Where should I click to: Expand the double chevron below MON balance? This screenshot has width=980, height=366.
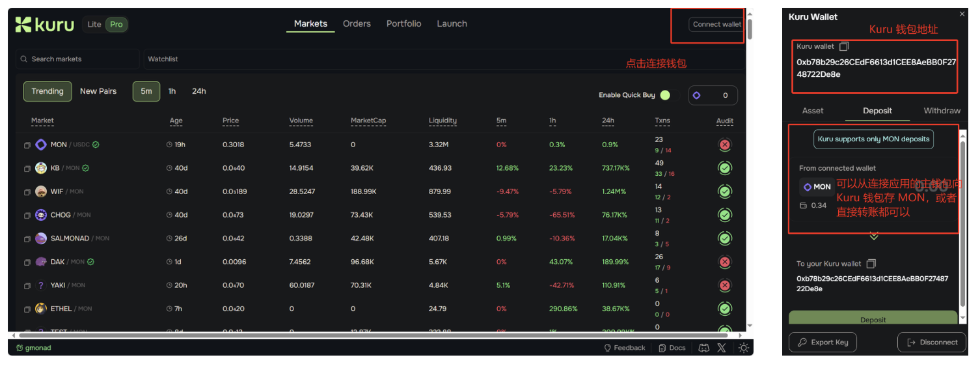873,236
